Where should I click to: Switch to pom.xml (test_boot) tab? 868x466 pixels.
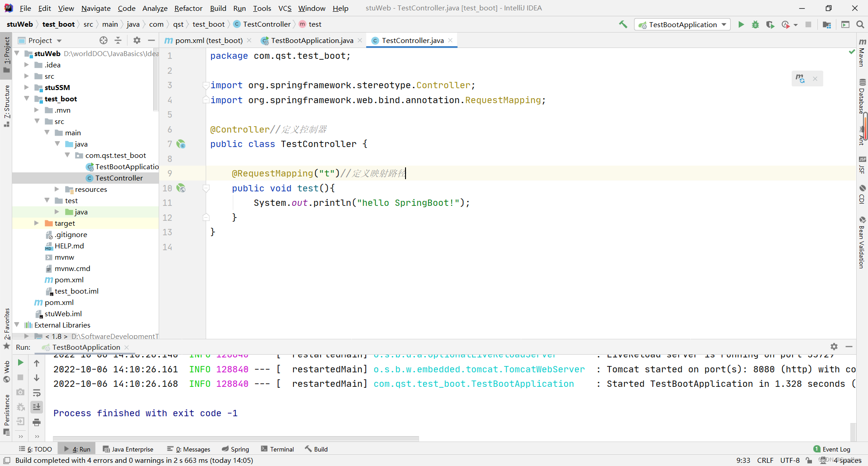[x=208, y=40]
